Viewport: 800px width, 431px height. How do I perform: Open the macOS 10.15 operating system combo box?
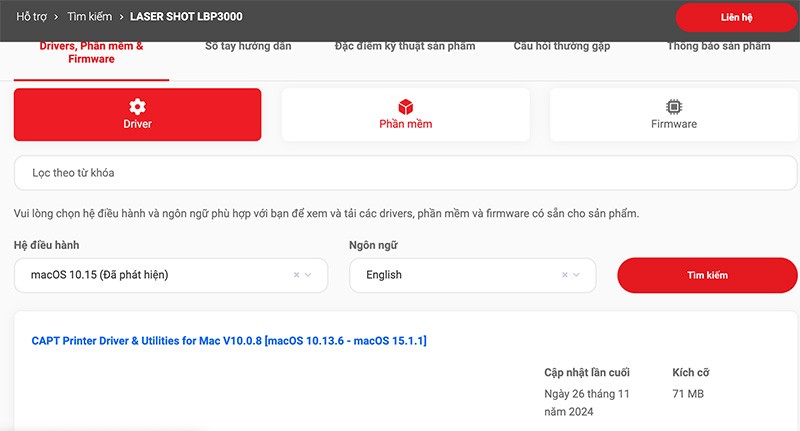tap(171, 275)
